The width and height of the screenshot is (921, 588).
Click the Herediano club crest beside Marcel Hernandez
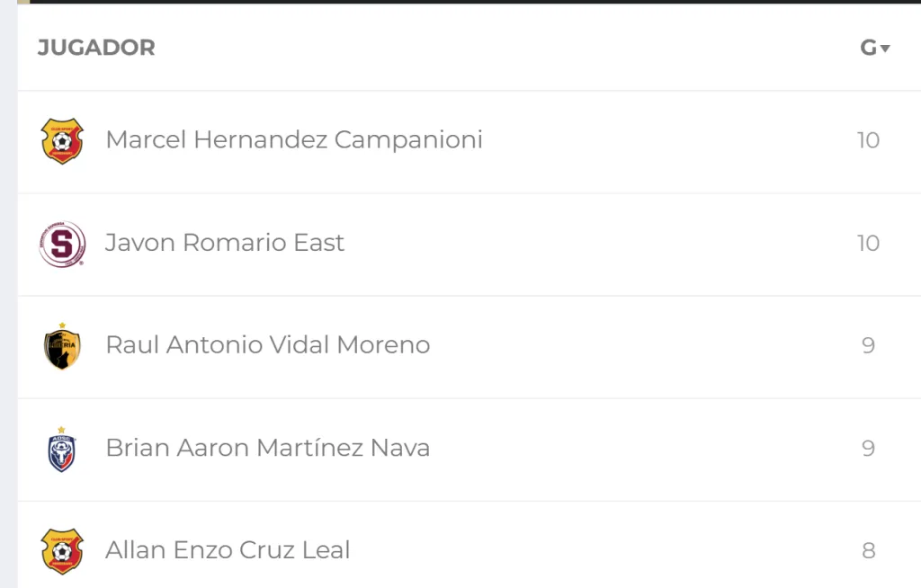61,140
